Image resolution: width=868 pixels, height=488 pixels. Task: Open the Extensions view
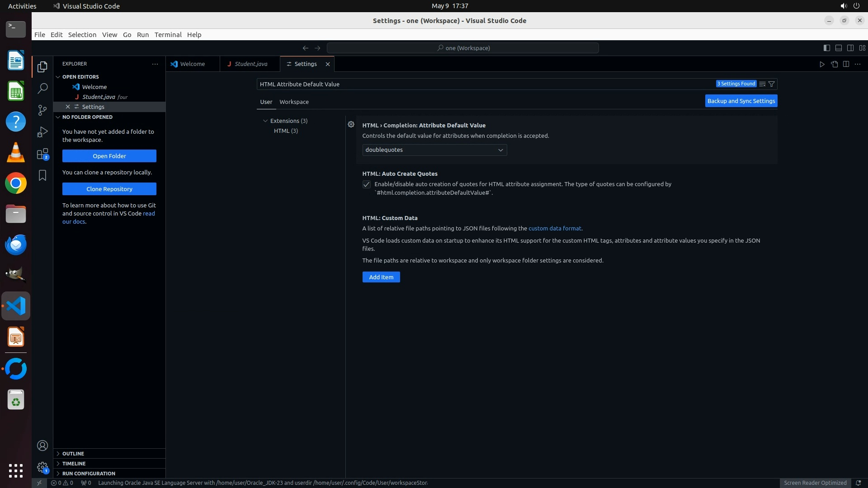[x=42, y=154]
